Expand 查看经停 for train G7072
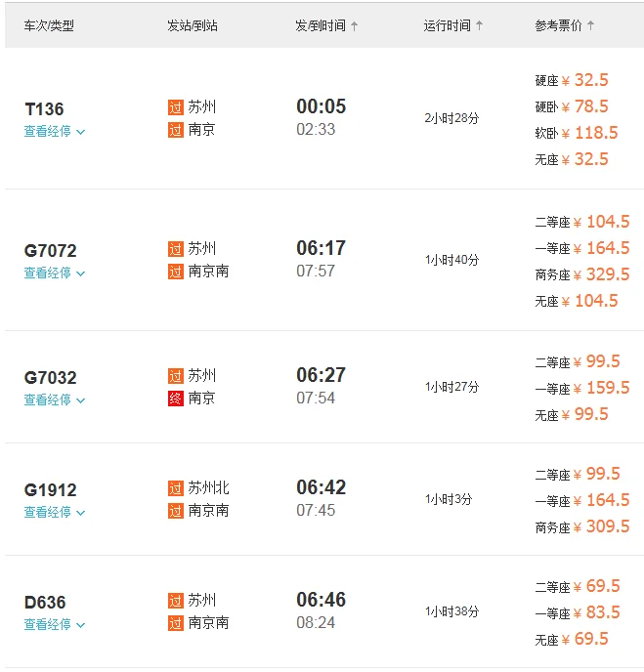The image size is (644, 672). coord(55,273)
